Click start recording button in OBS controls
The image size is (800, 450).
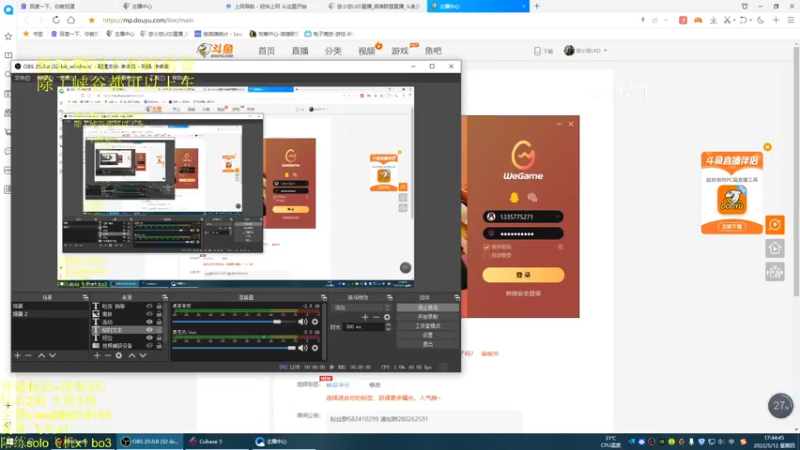click(428, 317)
